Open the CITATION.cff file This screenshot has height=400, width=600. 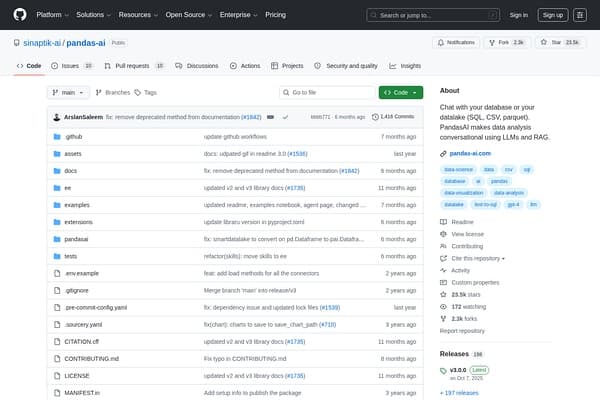pos(82,341)
